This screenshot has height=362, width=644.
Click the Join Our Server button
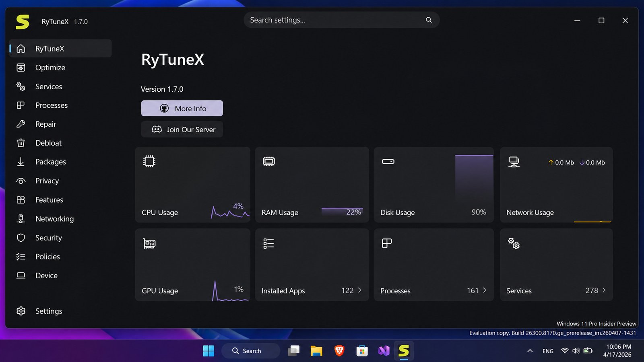pyautogui.click(x=182, y=130)
